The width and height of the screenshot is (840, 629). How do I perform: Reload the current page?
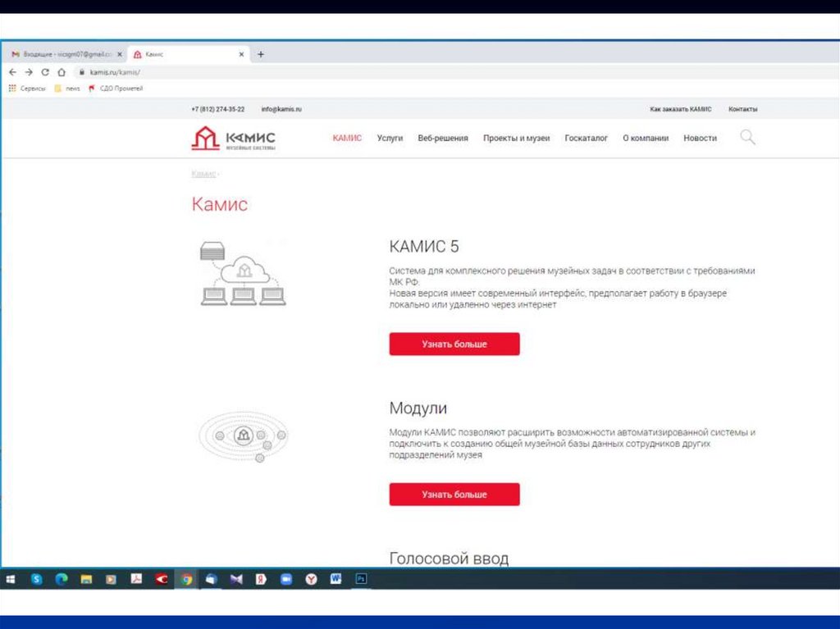tap(45, 72)
